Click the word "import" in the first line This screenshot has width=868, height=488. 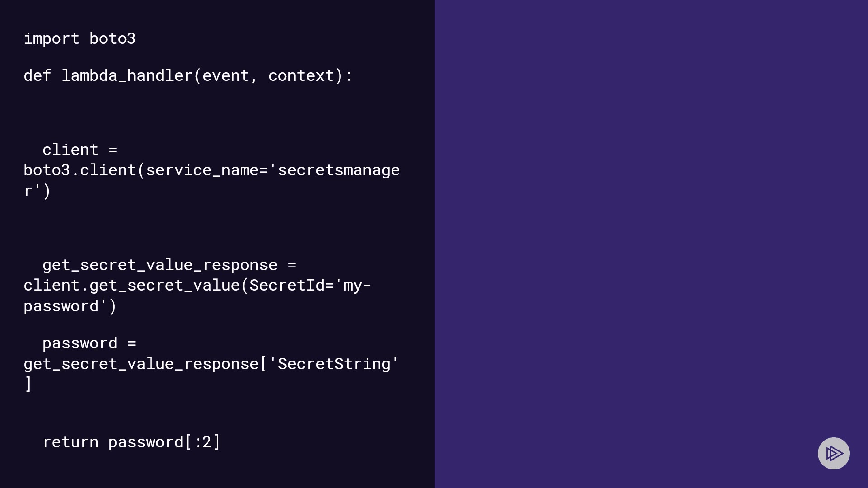coord(52,39)
